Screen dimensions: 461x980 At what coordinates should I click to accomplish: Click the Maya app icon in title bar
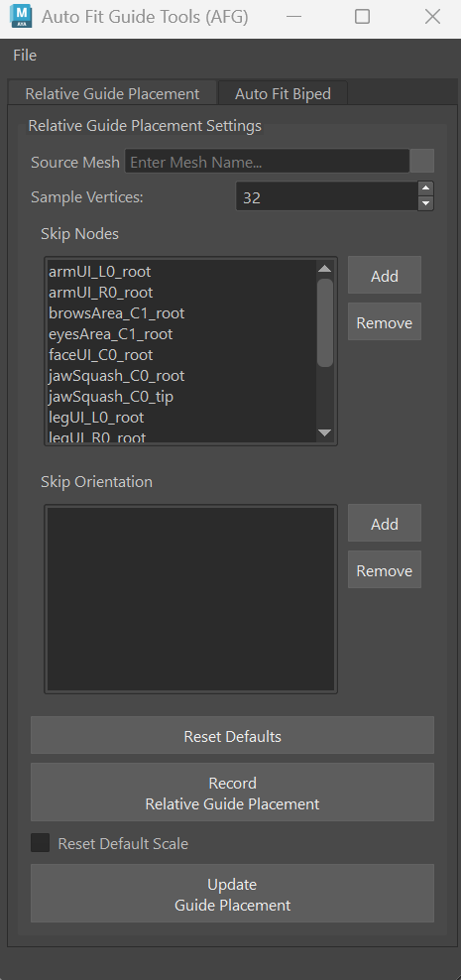[21, 17]
